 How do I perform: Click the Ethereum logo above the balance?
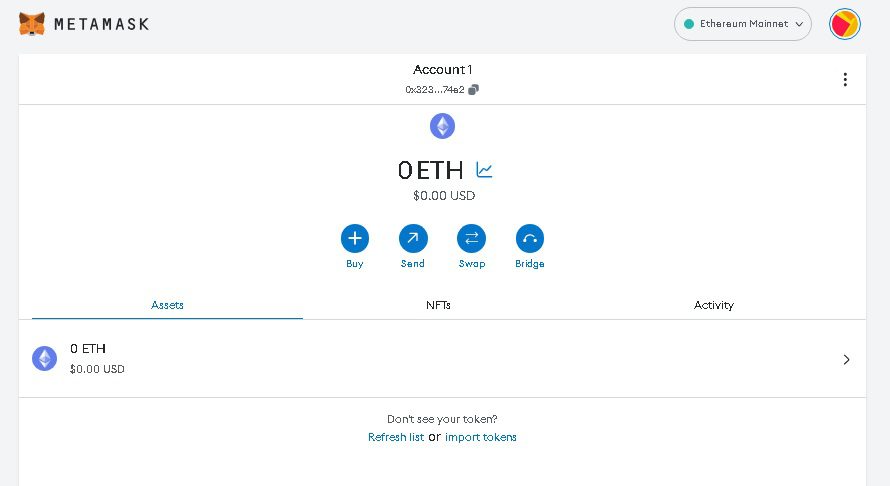tap(442, 126)
